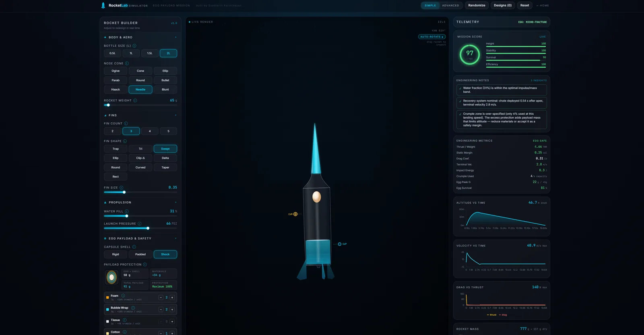
Task: Open Launch Pressure info icon
Action: coord(140,224)
